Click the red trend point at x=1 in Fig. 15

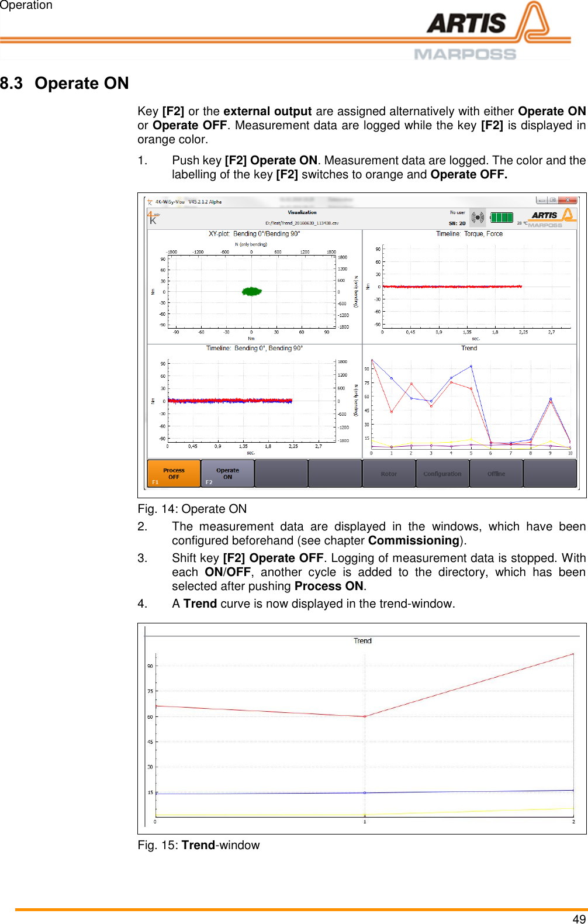365,716
